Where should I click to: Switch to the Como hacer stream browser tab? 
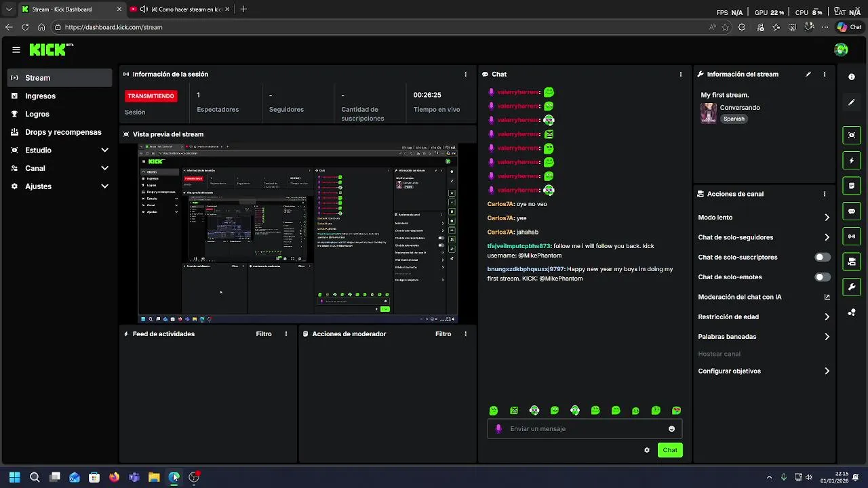180,9
